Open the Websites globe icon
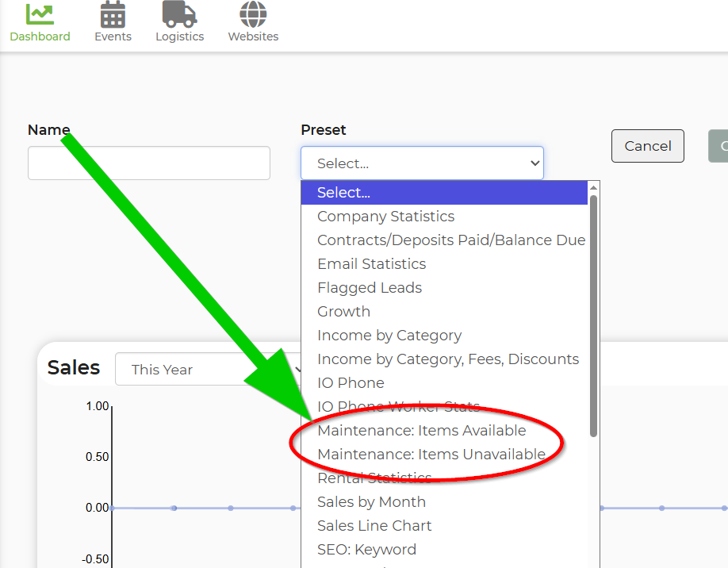This screenshot has height=568, width=728. [253, 14]
